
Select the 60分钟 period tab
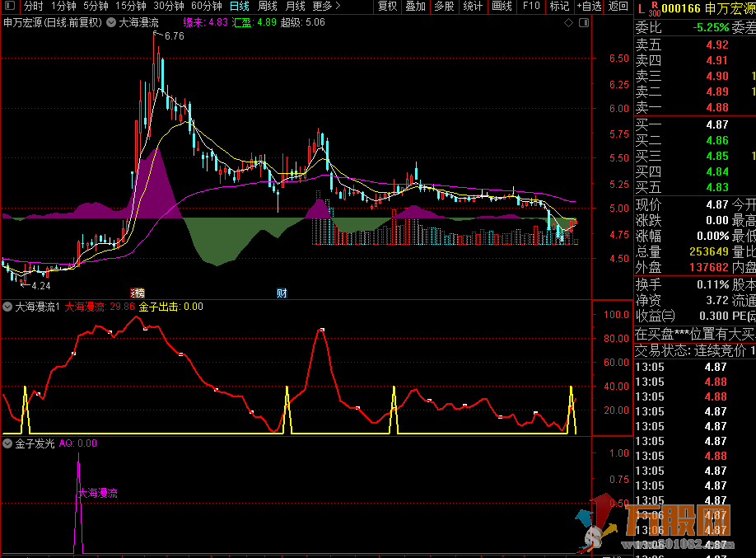pyautogui.click(x=207, y=7)
